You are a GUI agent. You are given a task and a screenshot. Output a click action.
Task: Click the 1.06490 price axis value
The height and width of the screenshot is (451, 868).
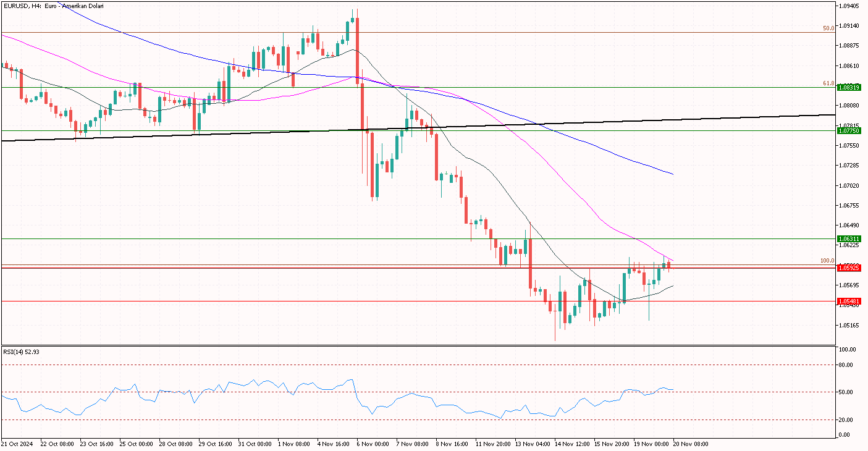click(x=849, y=225)
